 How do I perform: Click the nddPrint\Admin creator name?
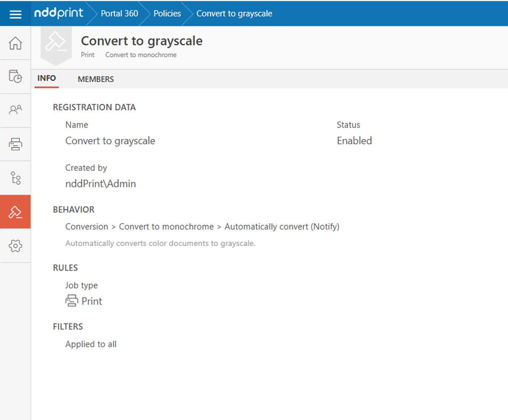[x=101, y=184]
